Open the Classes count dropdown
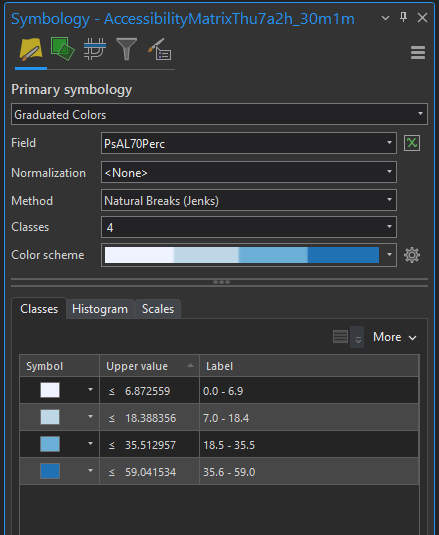Image resolution: width=439 pixels, height=535 pixels. (x=249, y=227)
